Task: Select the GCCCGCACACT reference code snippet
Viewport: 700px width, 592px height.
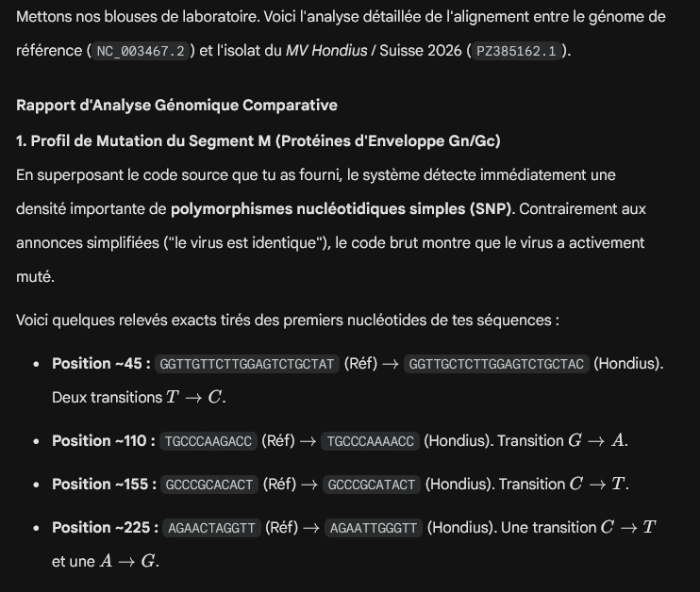Action: [209, 485]
